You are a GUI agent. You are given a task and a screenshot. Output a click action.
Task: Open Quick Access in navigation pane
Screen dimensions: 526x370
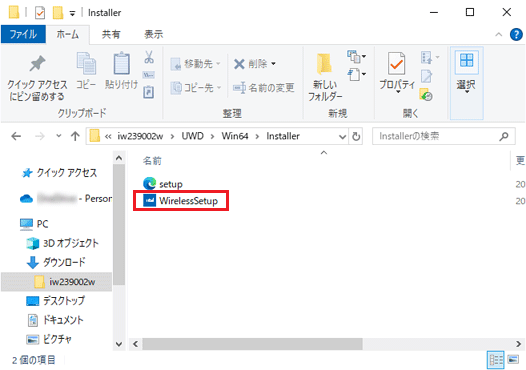click(59, 173)
